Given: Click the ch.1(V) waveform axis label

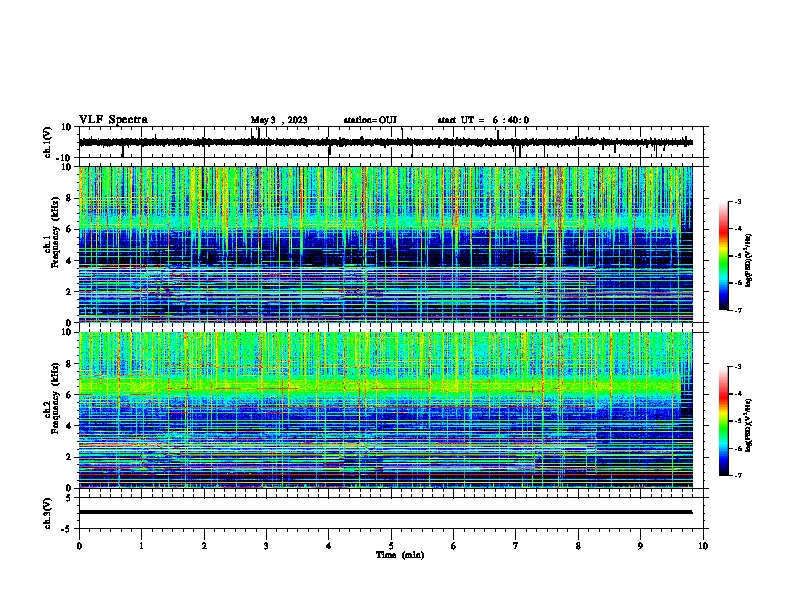Looking at the screenshot, I should 48,142.
